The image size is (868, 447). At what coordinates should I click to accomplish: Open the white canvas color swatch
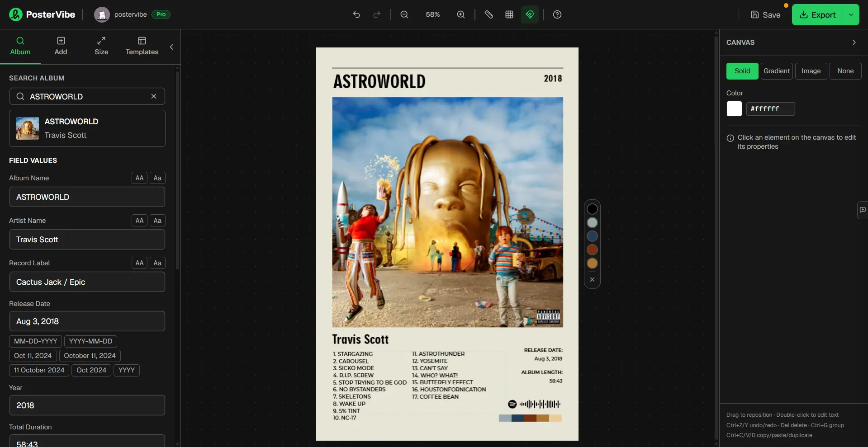click(x=734, y=109)
